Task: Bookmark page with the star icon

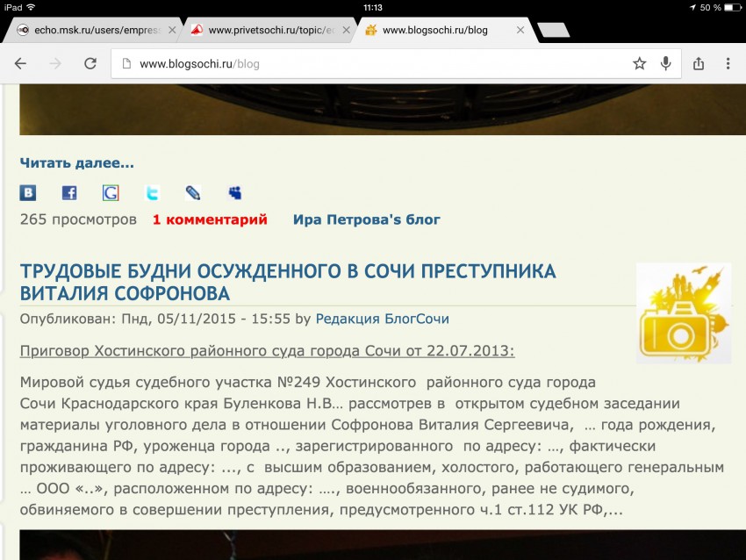Action: (x=640, y=63)
